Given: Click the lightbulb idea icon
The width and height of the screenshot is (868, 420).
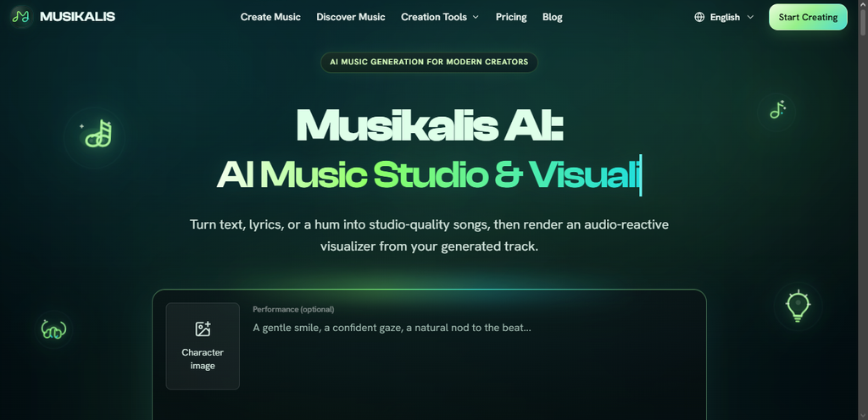Looking at the screenshot, I should 798,306.
